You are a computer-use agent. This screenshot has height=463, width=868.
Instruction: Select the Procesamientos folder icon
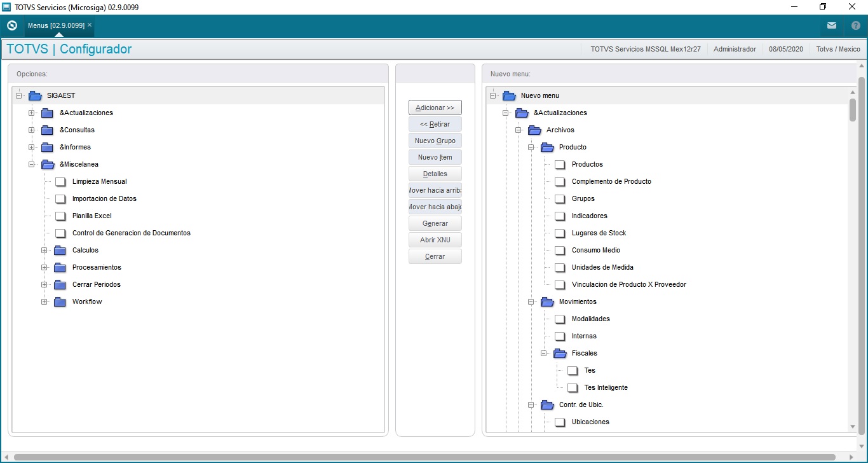tap(60, 267)
